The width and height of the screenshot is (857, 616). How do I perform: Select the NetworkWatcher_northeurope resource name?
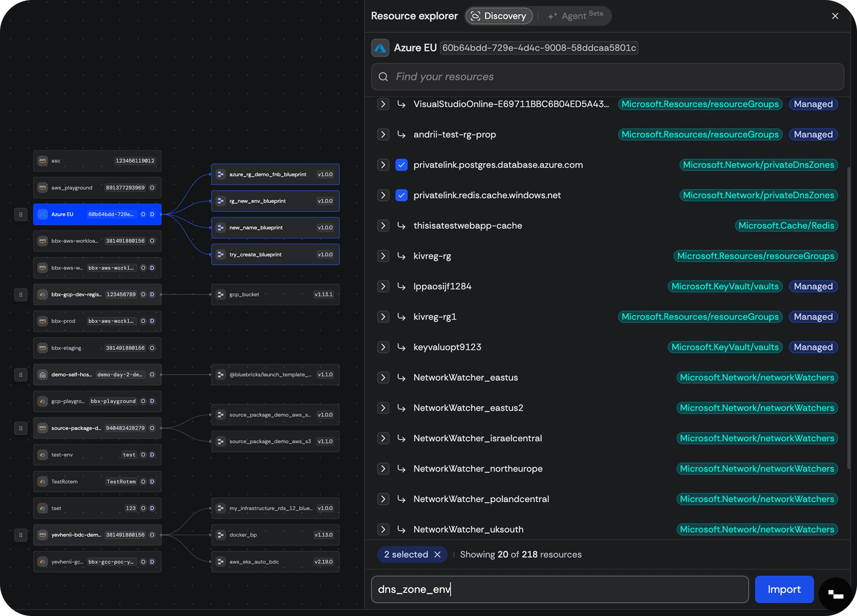click(478, 469)
